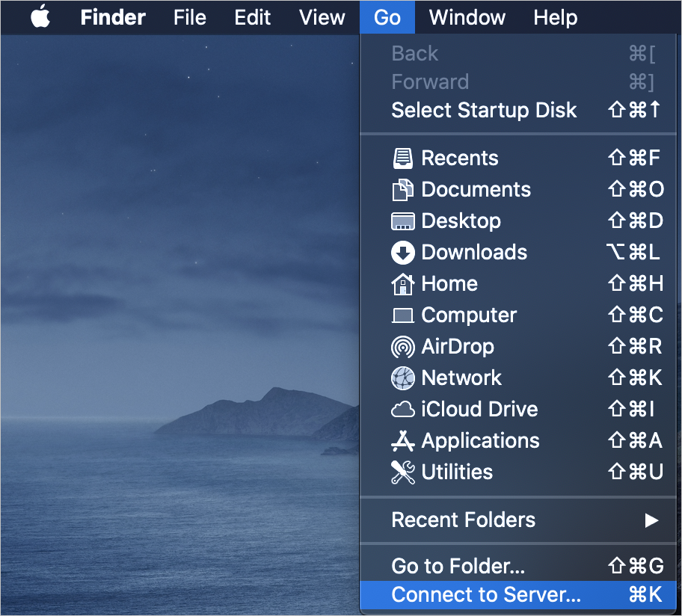Select the Recents menu label

pos(460,158)
